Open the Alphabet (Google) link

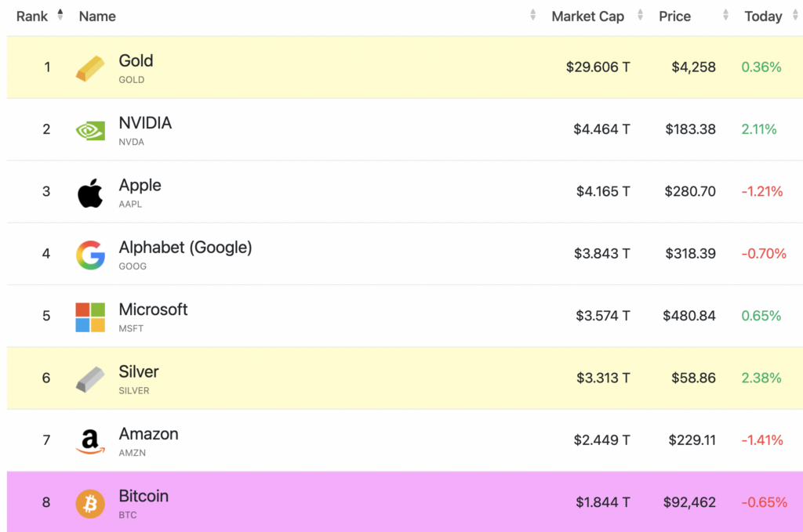pyautogui.click(x=185, y=248)
